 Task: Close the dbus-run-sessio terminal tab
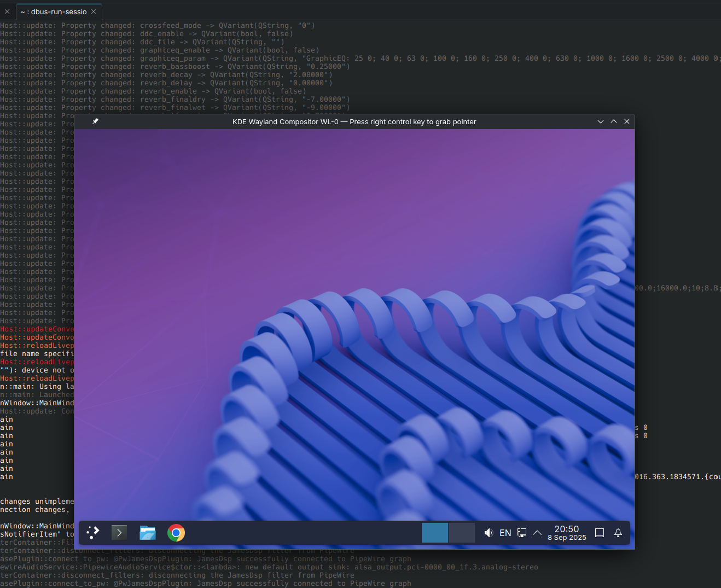[94, 11]
